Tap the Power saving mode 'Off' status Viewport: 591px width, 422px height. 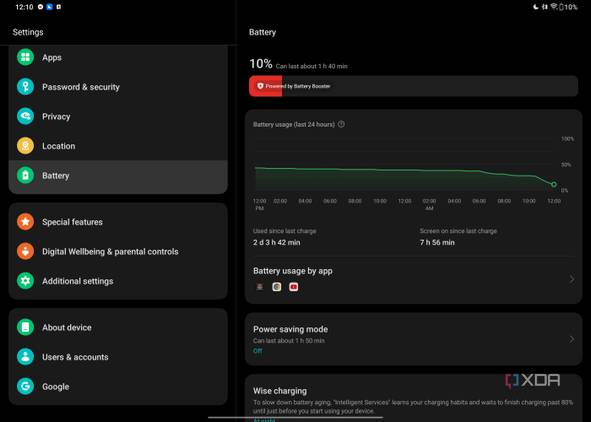point(258,351)
